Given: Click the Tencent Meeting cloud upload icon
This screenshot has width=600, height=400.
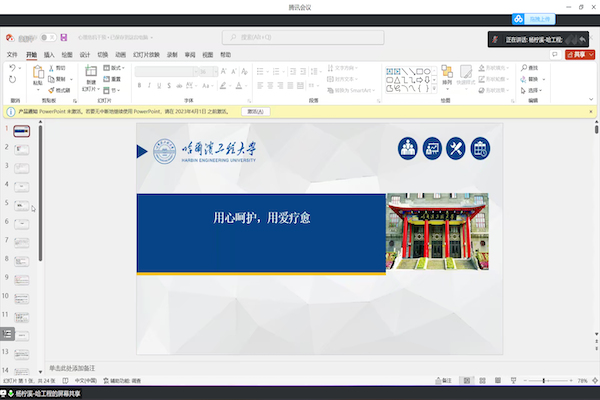Looking at the screenshot, I should point(519,18).
